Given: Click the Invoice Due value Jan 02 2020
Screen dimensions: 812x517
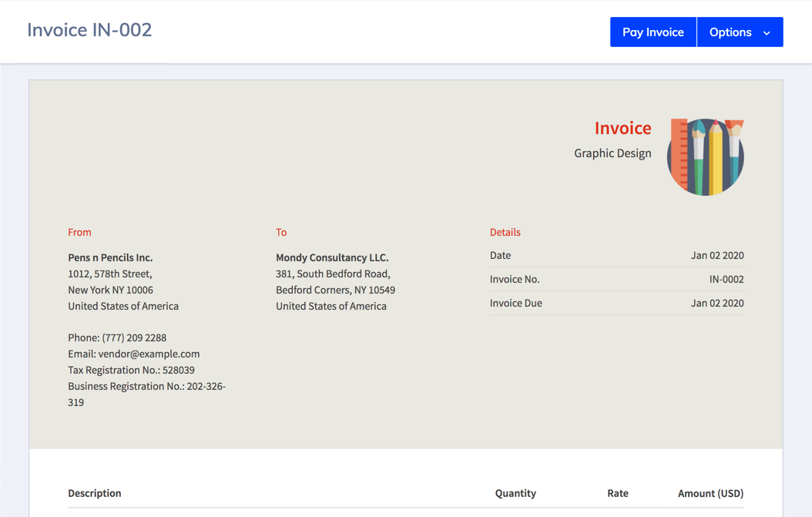Looking at the screenshot, I should tap(717, 303).
